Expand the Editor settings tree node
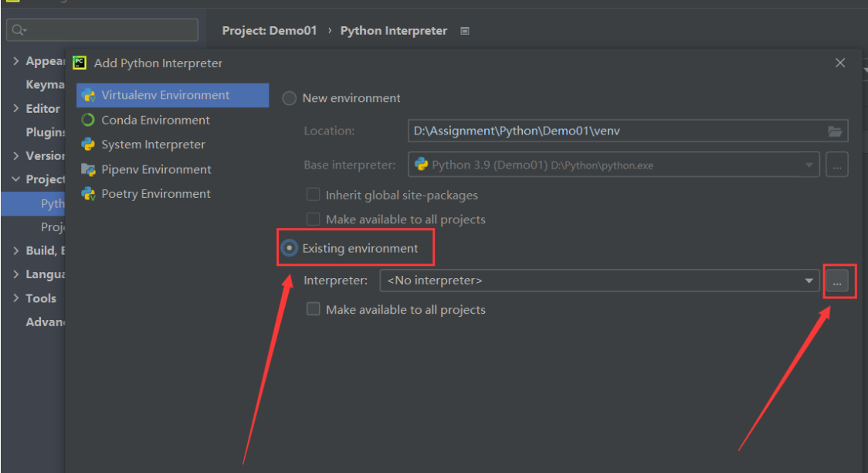The width and height of the screenshot is (868, 473). [16, 108]
